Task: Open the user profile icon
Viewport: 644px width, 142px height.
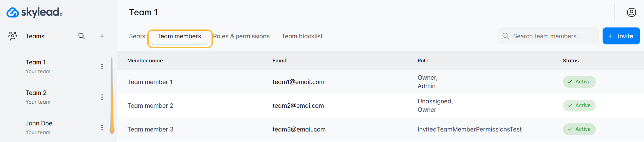Action: point(631,13)
